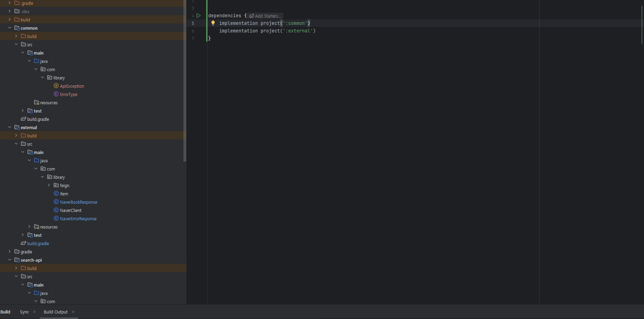Screen dimensions: 644x319
Task: Click the external module folder icon
Action: [x=17, y=127]
